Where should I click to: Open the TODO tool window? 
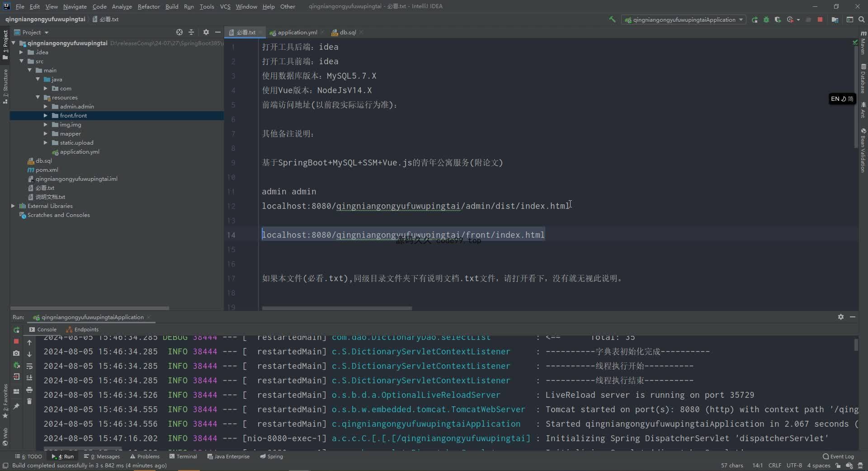pos(28,457)
